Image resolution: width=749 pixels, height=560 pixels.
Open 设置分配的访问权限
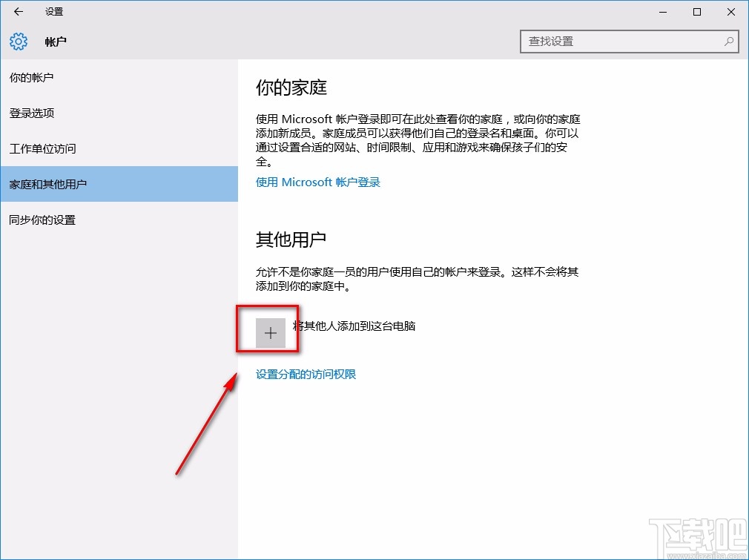[306, 374]
